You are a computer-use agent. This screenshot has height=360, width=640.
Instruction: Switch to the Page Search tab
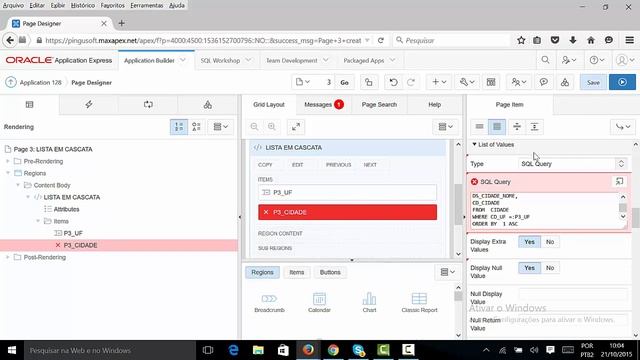click(x=379, y=105)
